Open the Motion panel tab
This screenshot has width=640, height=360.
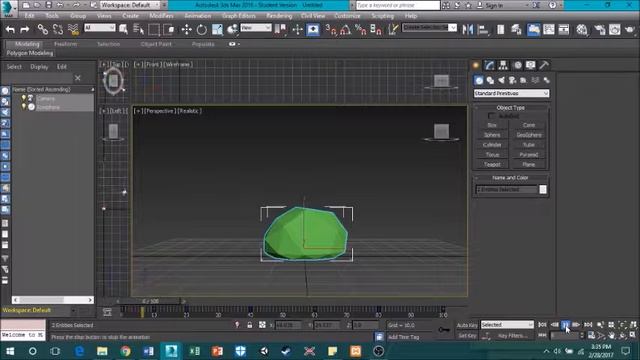[x=517, y=65]
